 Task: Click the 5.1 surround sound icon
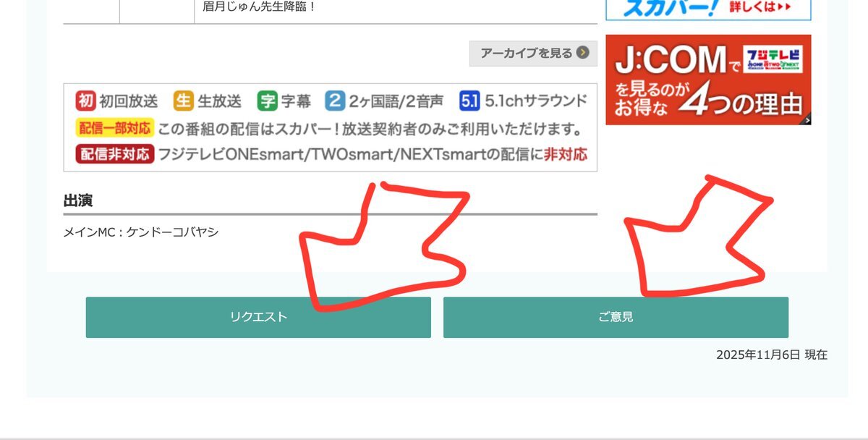[469, 101]
